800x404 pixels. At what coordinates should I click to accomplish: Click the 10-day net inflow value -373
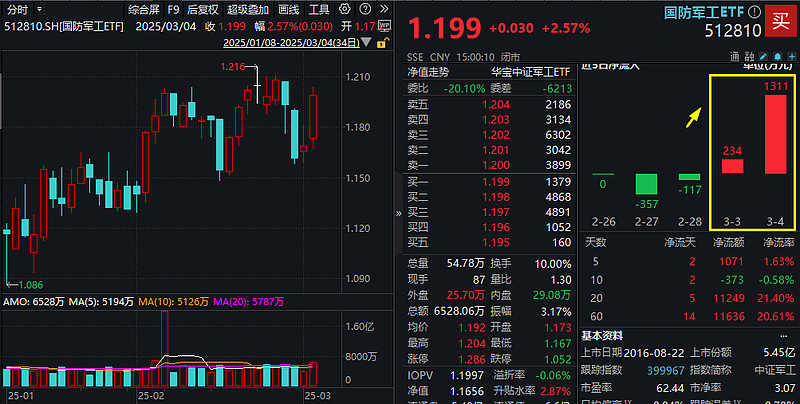pyautogui.click(x=732, y=280)
